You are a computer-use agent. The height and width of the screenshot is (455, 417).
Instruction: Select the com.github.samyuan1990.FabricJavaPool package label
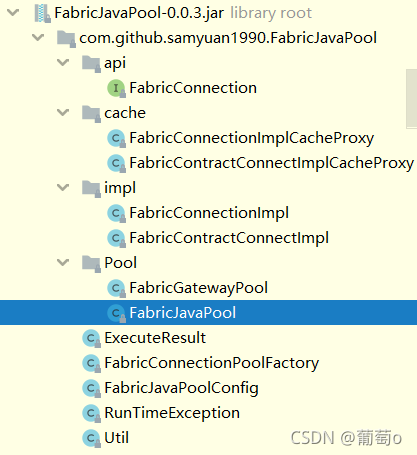click(x=228, y=38)
